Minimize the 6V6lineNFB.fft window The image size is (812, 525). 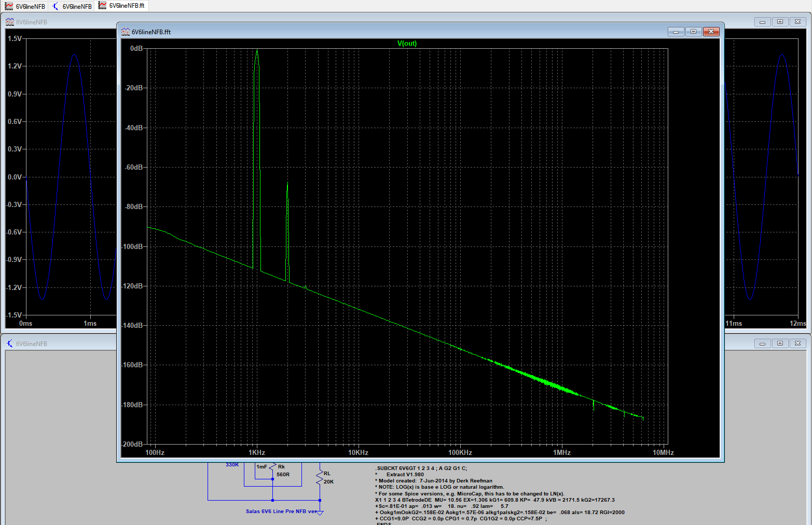(676, 32)
